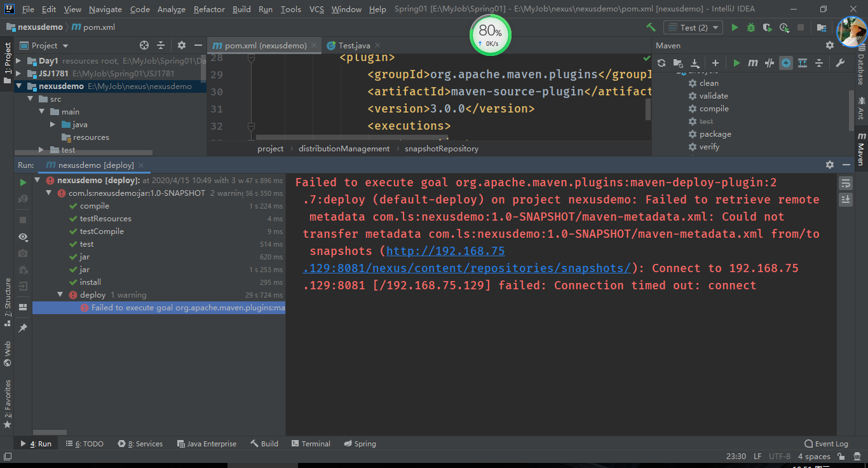Image resolution: width=868 pixels, height=468 pixels.
Task: Open Maven tool window gear options
Action: [830, 45]
